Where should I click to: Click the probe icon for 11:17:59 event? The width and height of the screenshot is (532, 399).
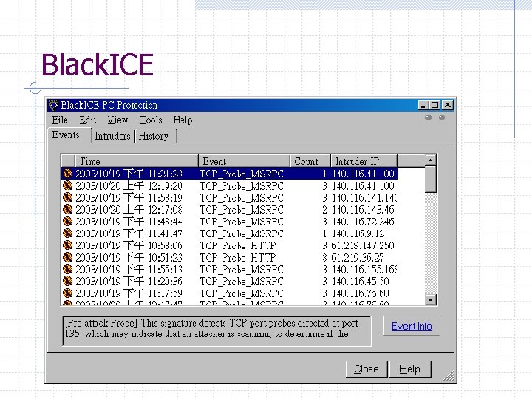[x=67, y=293]
